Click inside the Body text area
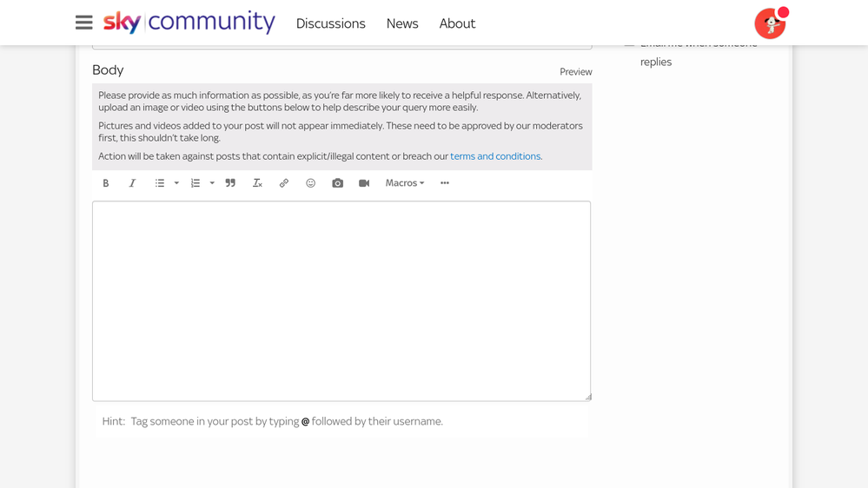 (341, 300)
